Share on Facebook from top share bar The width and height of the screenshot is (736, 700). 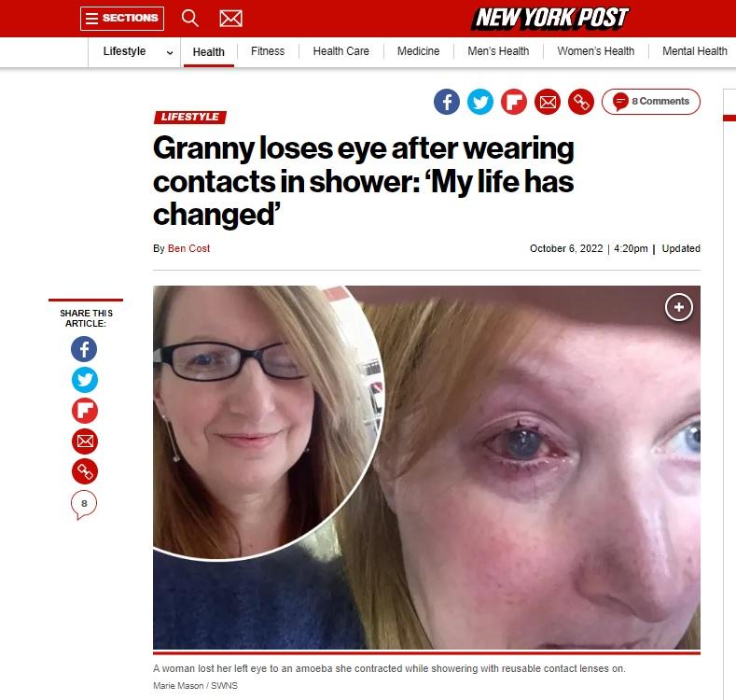(447, 102)
